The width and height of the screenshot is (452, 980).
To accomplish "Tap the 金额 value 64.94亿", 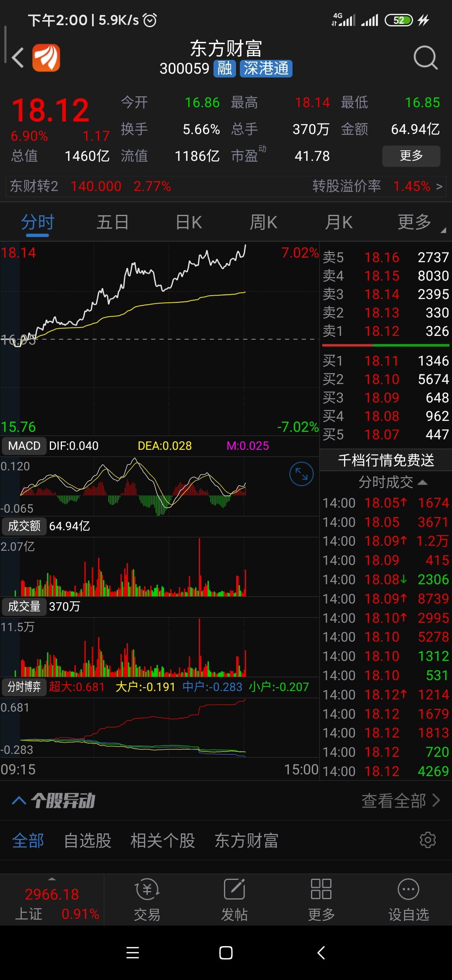I will pyautogui.click(x=415, y=129).
